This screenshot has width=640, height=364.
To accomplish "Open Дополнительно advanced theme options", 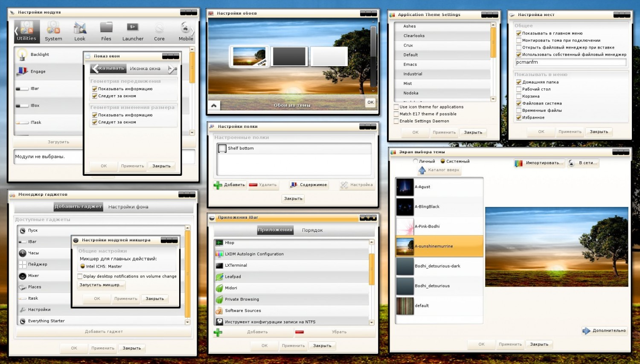I will pos(605,331).
